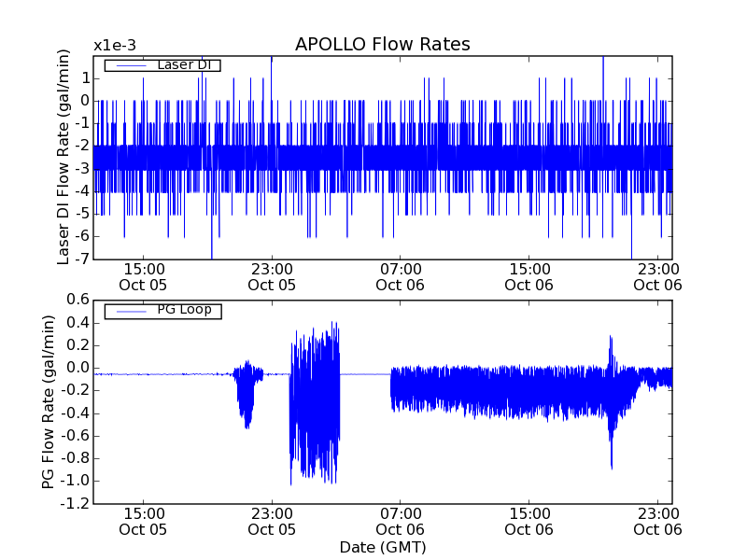The height and width of the screenshot is (560, 747).
Task: Click the 07:00 Oct 06 tick in top plot
Action: 402,277
